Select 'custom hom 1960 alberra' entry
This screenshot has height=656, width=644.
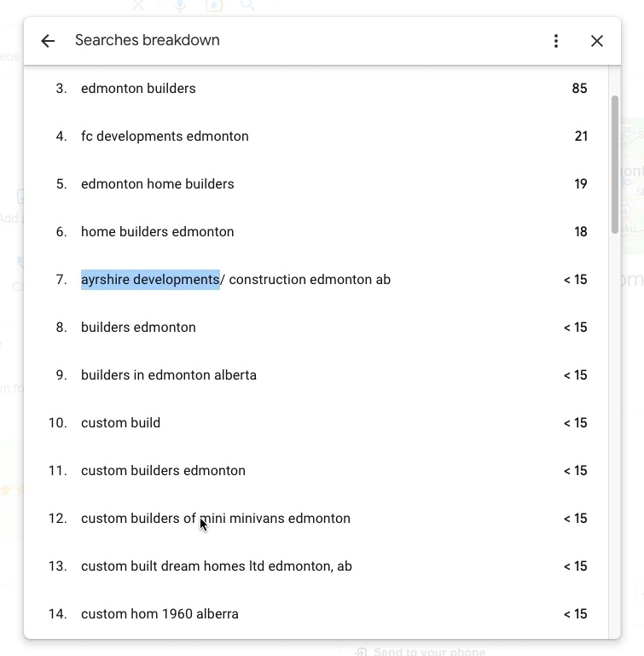(x=160, y=614)
